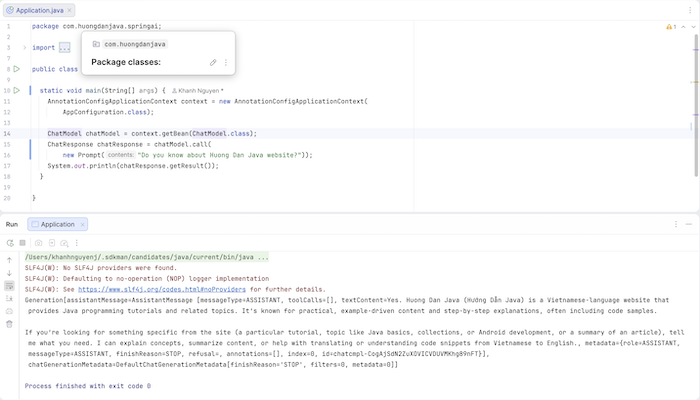Select the Application.java editor tab
700x400 pixels.
pos(39,9)
